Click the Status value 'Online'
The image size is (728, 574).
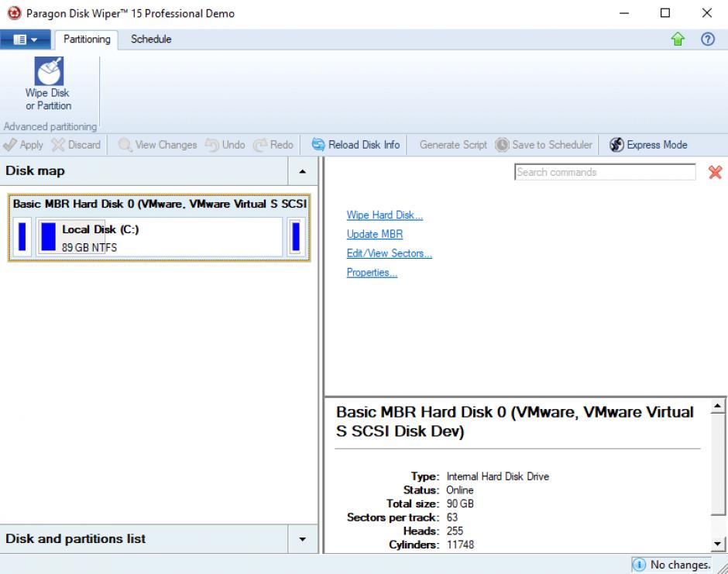[459, 490]
